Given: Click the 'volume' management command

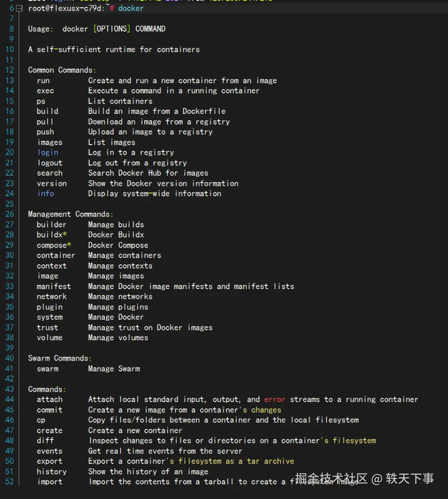Looking at the screenshot, I should (50, 338).
